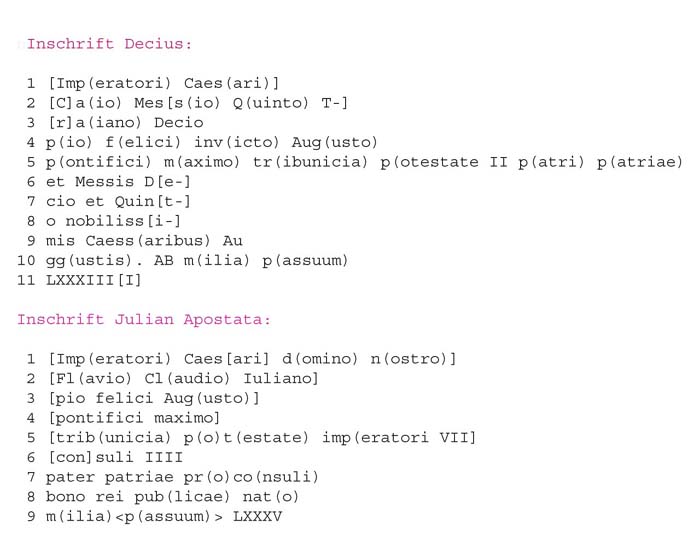Select the line "et Messis D[e-]"
Viewport: 700px width, 560px height.
[118, 182]
